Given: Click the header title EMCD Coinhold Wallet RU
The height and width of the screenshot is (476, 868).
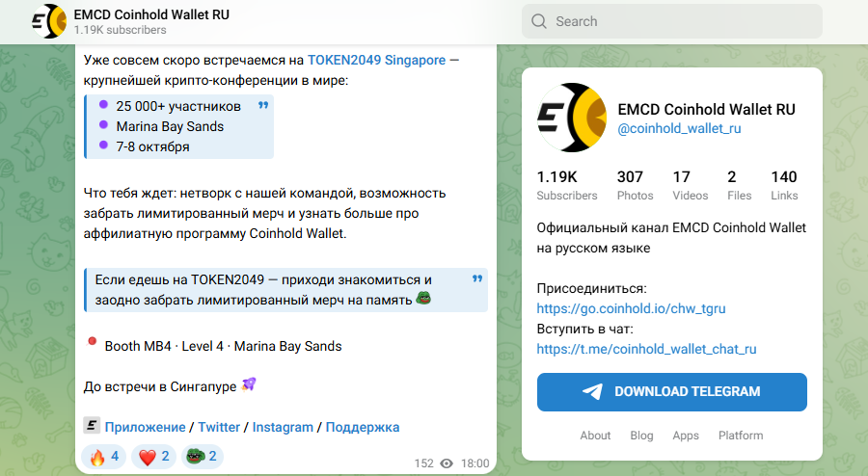Looking at the screenshot, I should (x=151, y=14).
